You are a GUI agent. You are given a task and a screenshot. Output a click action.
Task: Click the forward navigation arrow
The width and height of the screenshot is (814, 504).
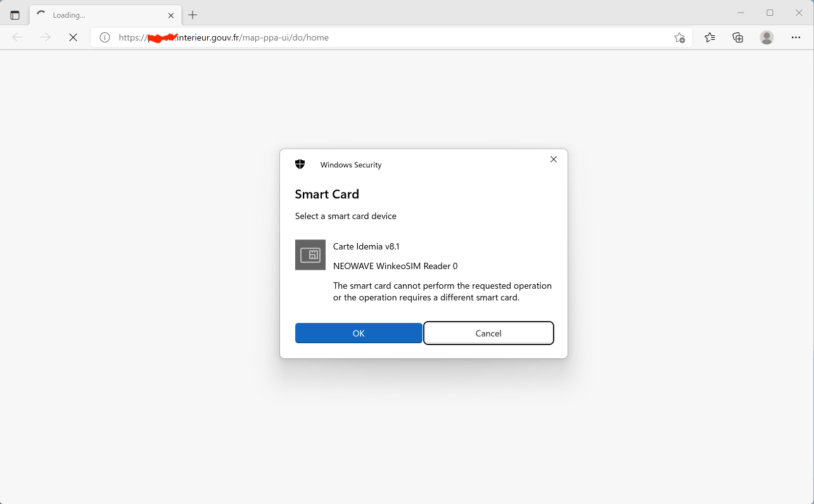click(46, 37)
